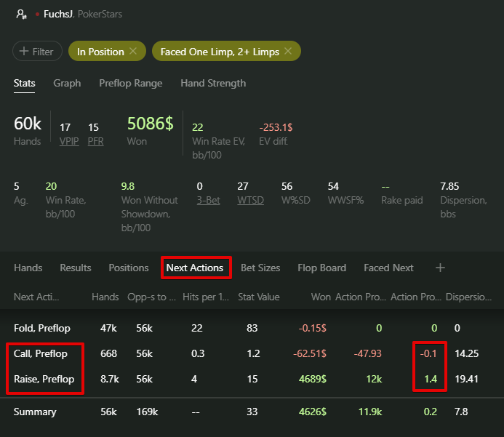Select the Stats tab
The image size is (504, 437).
[x=24, y=83]
